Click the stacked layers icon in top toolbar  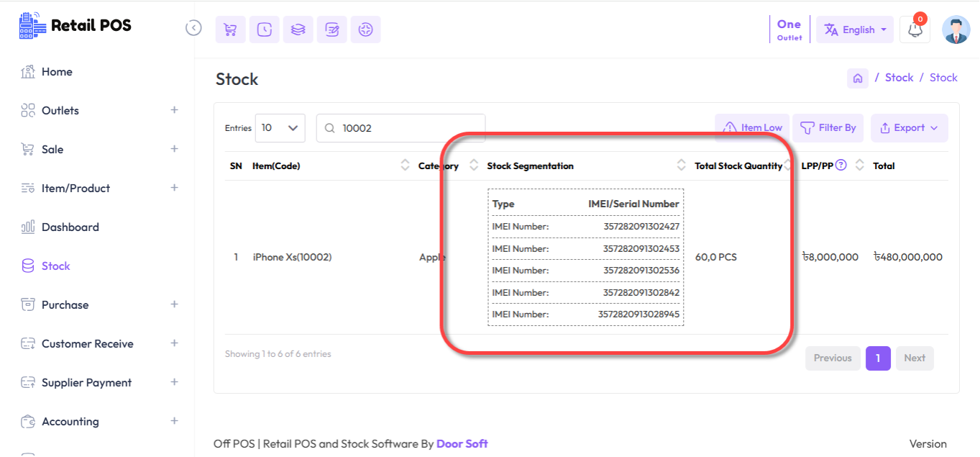point(298,30)
